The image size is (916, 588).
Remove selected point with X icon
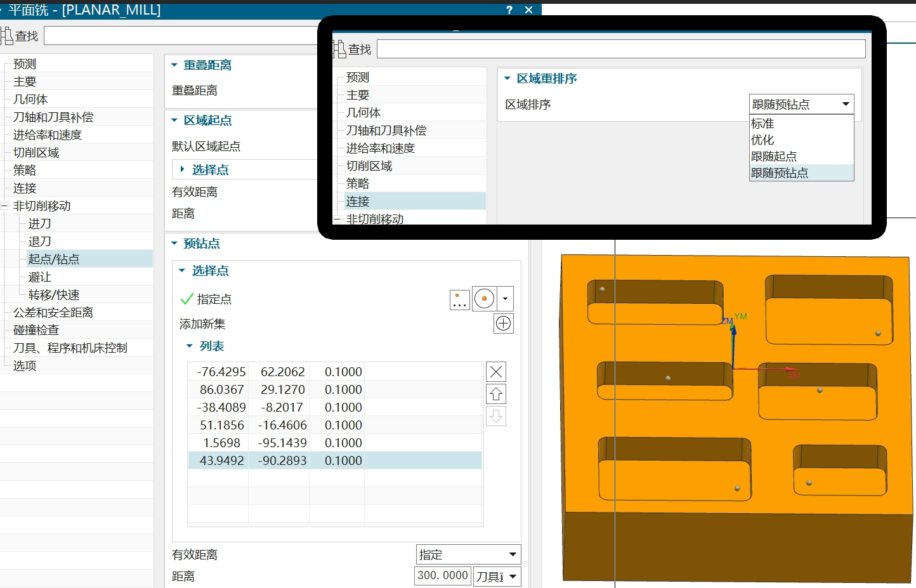pos(496,372)
